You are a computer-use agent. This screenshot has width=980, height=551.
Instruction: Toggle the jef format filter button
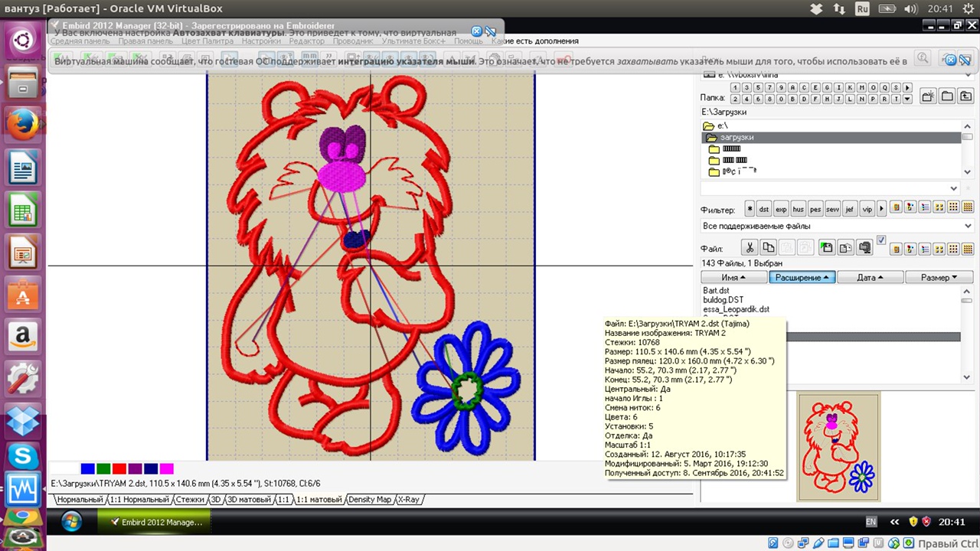850,209
